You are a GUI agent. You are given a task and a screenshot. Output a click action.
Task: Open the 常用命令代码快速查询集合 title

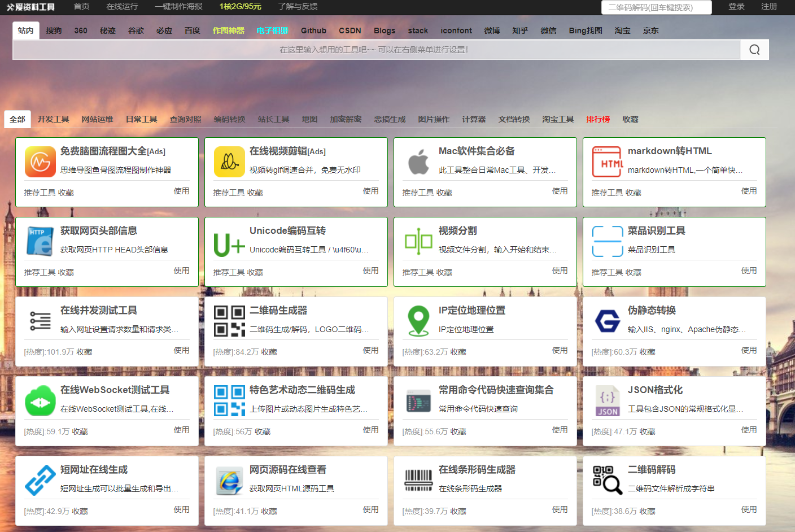tap(496, 390)
